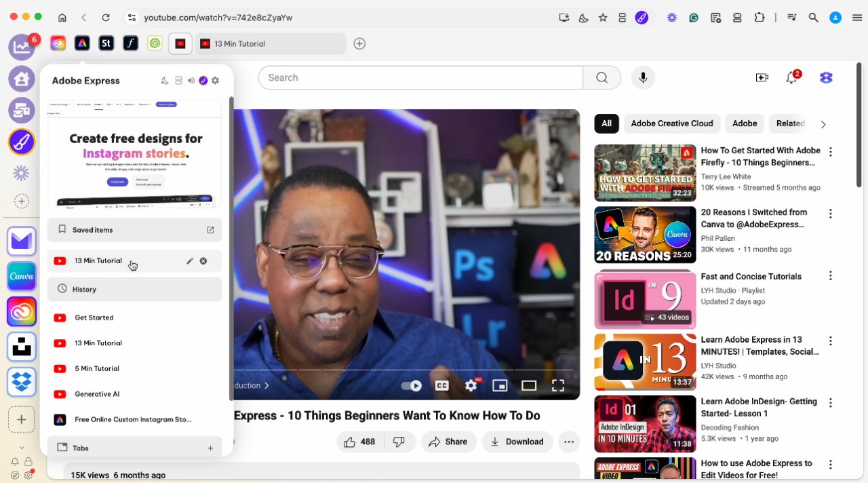Expand the Tabs section with plus icon
Image resolution: width=868 pixels, height=483 pixels.
coord(210,448)
